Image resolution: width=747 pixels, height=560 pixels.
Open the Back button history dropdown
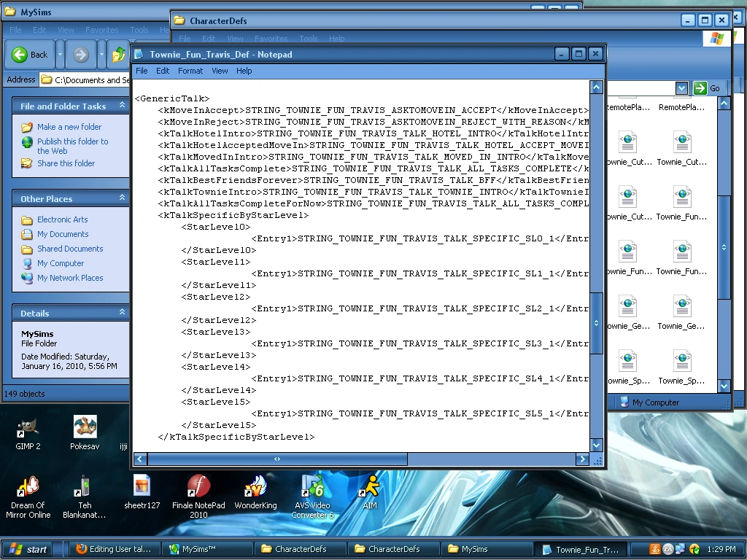(60, 55)
